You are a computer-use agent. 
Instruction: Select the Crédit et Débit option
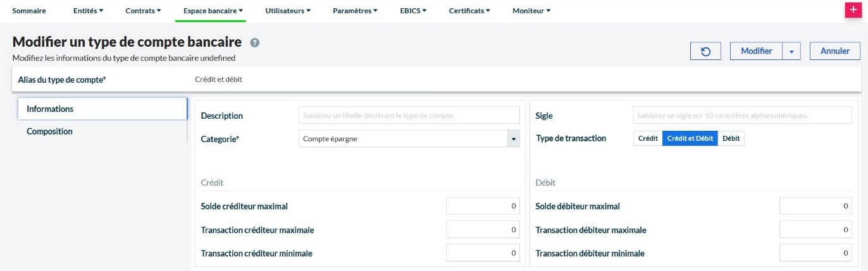pyautogui.click(x=690, y=138)
